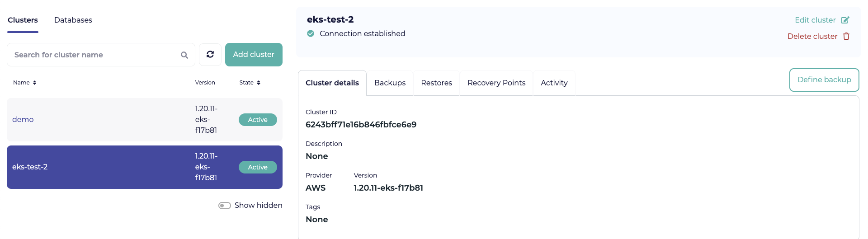868x239 pixels.
Task: Click the Add cluster button
Action: click(x=254, y=55)
